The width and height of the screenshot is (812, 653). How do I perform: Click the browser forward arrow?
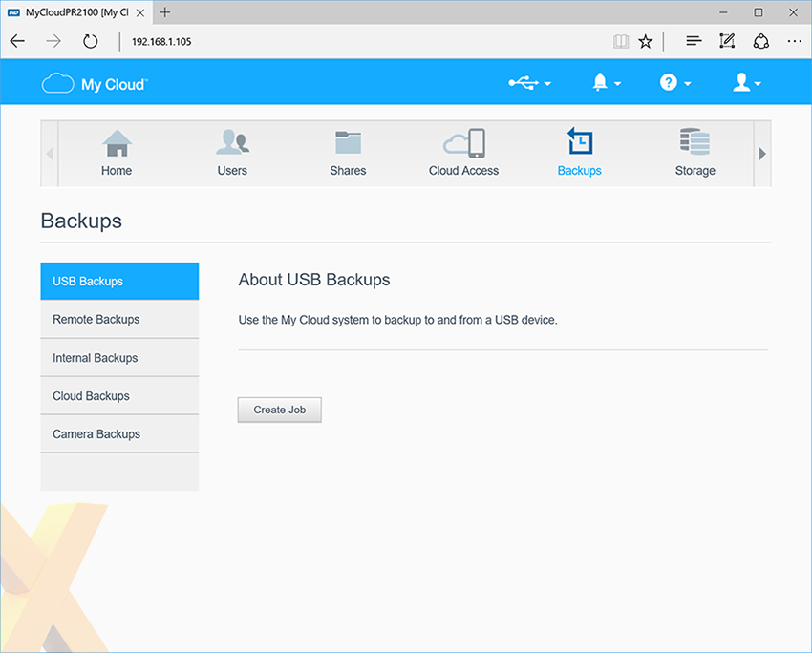[x=53, y=41]
